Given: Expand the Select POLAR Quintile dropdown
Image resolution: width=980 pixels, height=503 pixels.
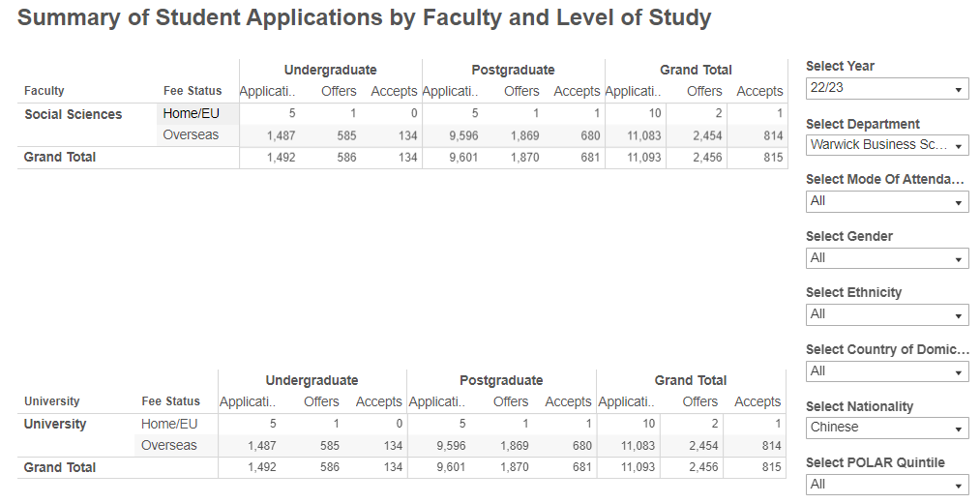Looking at the screenshot, I should point(887,485).
